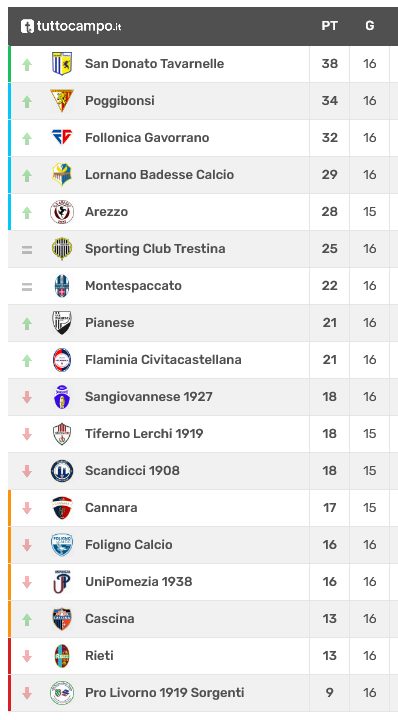Click the red down arrow beside Rieti

pyautogui.click(x=27, y=656)
